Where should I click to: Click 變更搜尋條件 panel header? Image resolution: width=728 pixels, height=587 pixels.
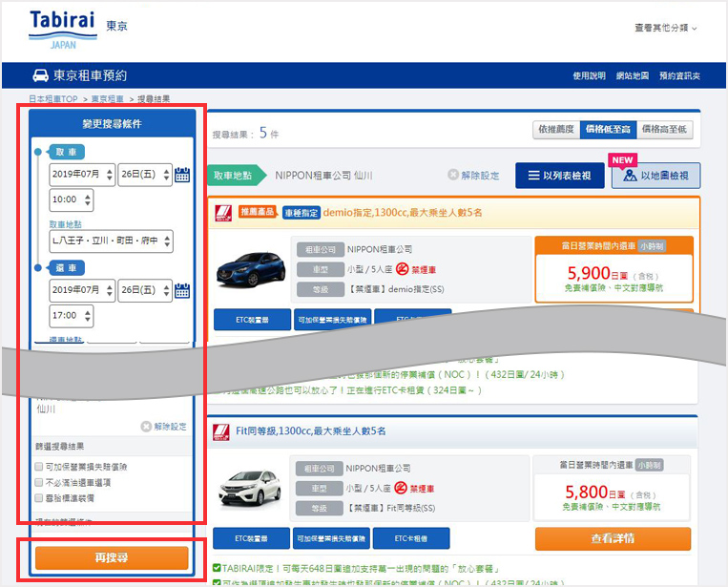112,123
